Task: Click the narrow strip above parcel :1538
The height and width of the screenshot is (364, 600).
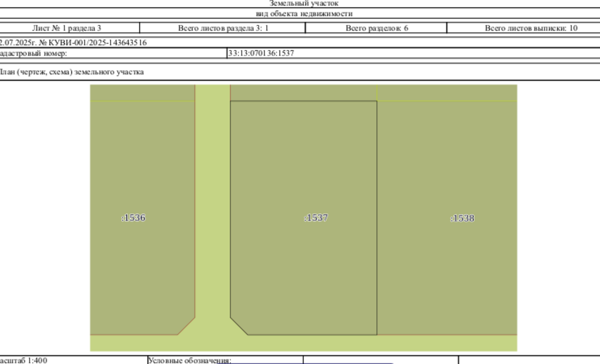Action: coord(447,93)
